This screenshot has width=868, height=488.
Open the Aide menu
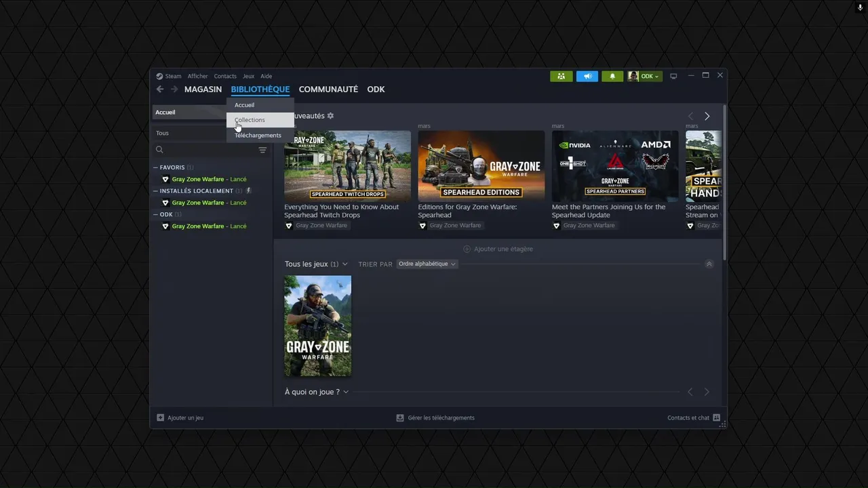[x=267, y=76]
